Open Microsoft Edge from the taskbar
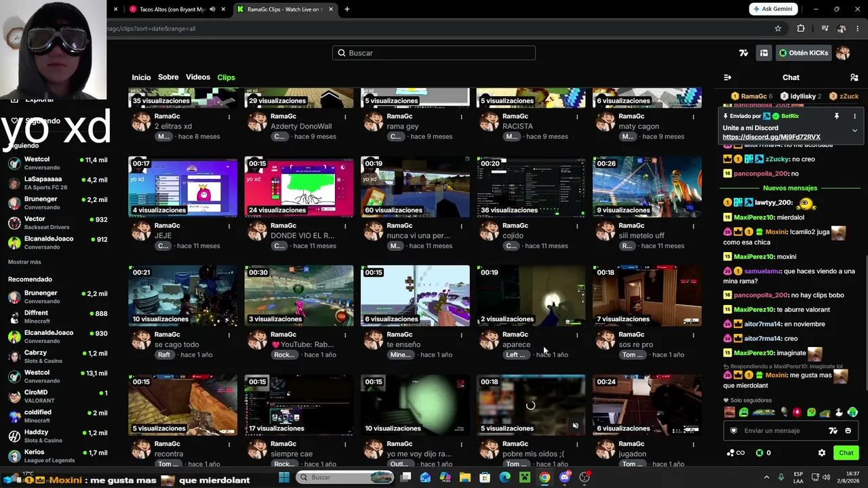 point(505,477)
